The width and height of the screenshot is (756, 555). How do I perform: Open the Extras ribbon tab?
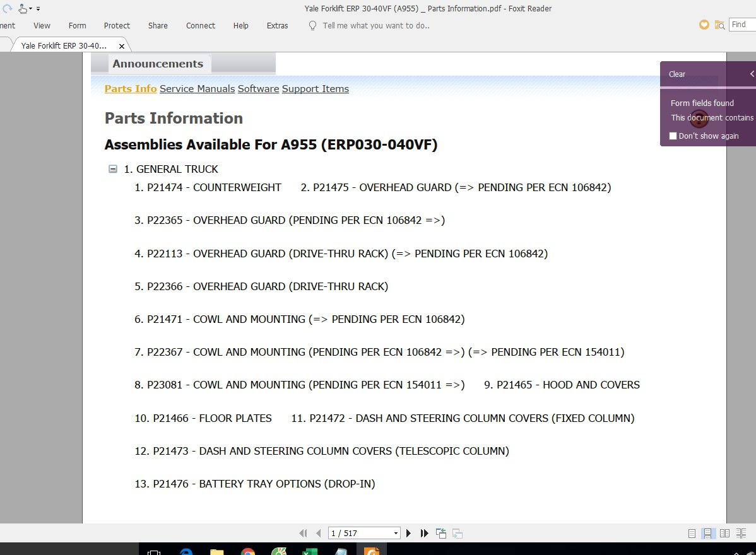277,25
